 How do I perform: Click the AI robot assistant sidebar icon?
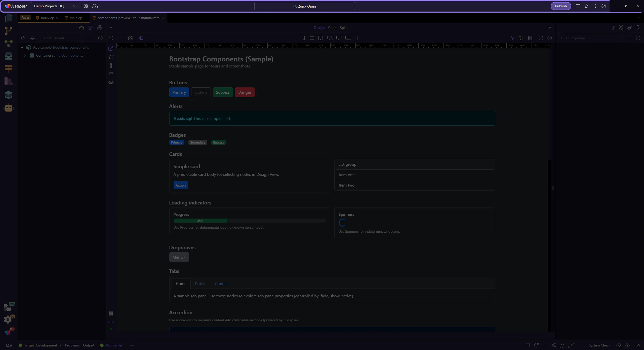point(9,108)
